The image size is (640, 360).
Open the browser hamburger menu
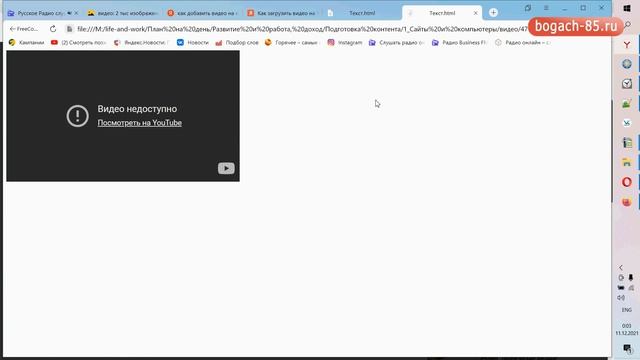[x=546, y=8]
